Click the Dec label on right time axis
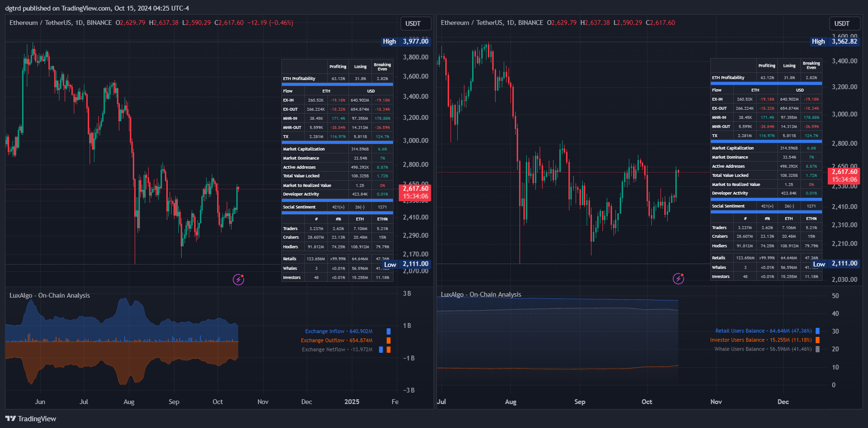Screen dimensions: 868x428 click(x=783, y=402)
